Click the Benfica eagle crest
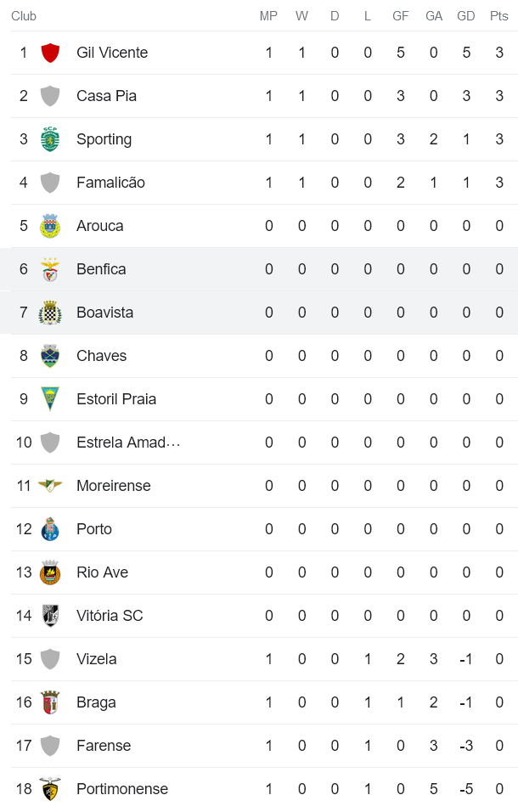This screenshot has height=812, width=518. 50,268
